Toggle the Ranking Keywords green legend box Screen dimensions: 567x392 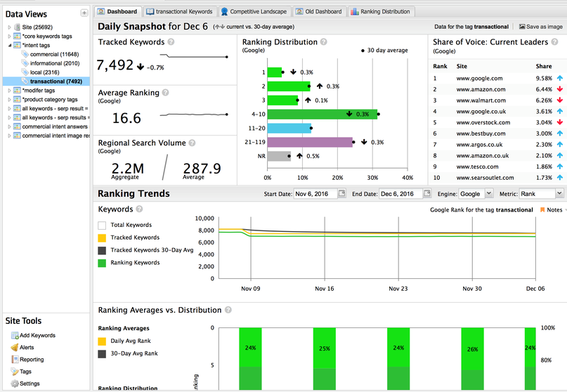pyautogui.click(x=102, y=263)
